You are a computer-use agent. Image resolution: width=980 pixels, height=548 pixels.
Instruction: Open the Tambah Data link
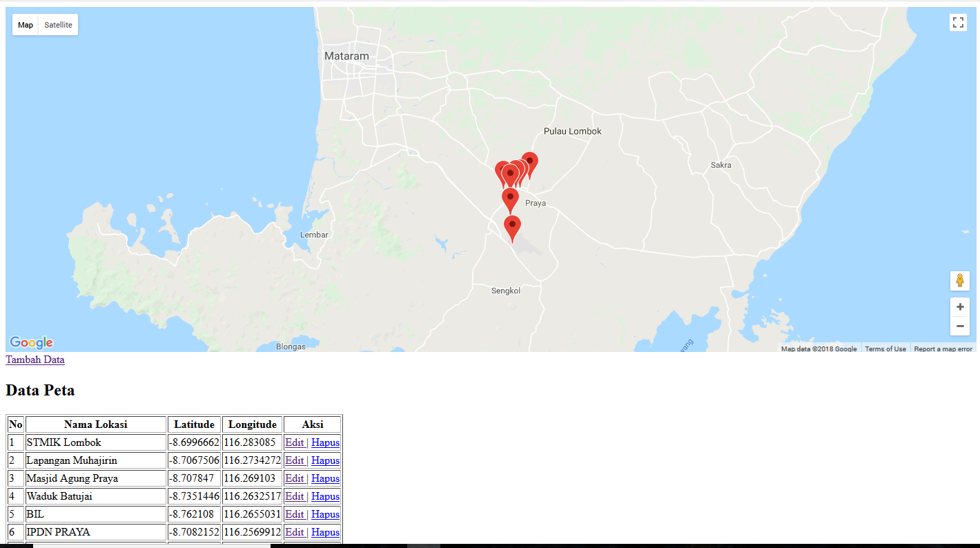[x=35, y=360]
